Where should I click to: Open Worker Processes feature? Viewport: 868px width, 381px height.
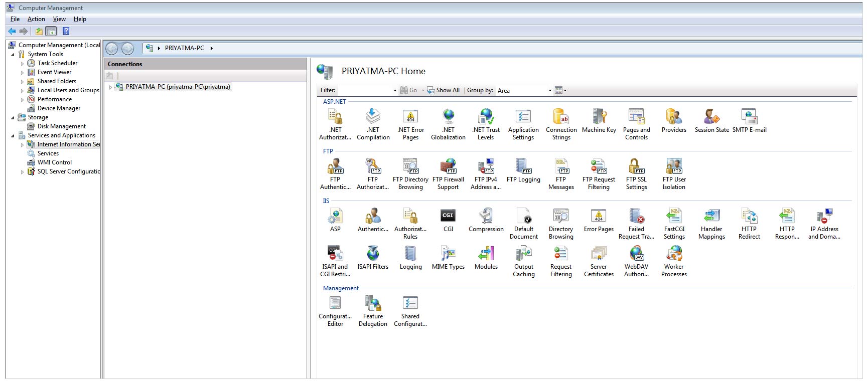tap(674, 261)
